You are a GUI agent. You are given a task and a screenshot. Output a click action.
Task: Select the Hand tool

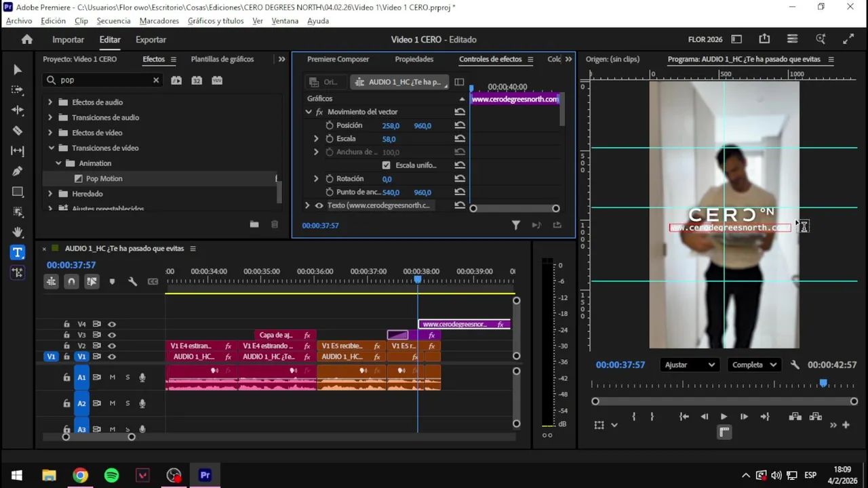18,232
